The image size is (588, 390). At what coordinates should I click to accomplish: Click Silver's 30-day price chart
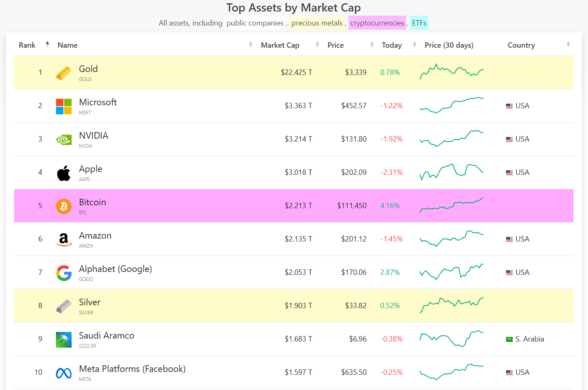[x=451, y=305]
